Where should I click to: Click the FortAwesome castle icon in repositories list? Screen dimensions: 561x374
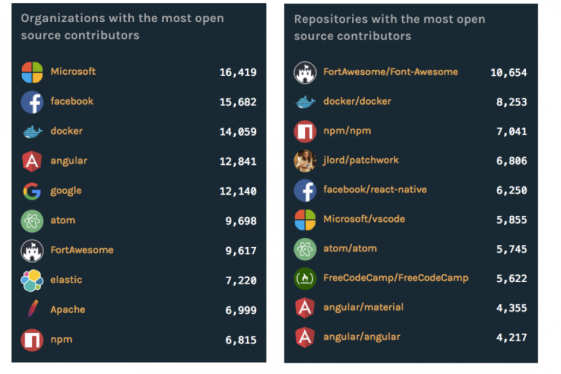pyautogui.click(x=305, y=73)
